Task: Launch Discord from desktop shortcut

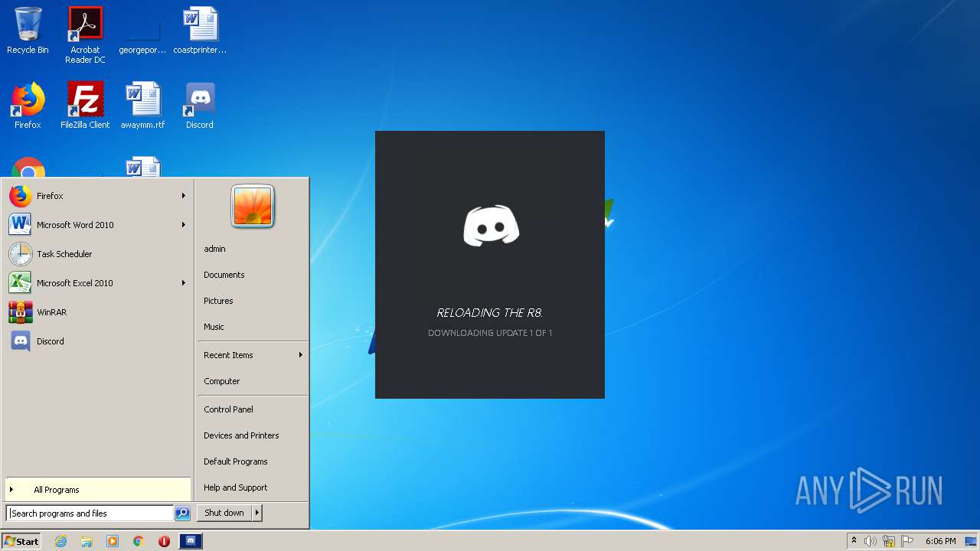Action: click(x=200, y=106)
